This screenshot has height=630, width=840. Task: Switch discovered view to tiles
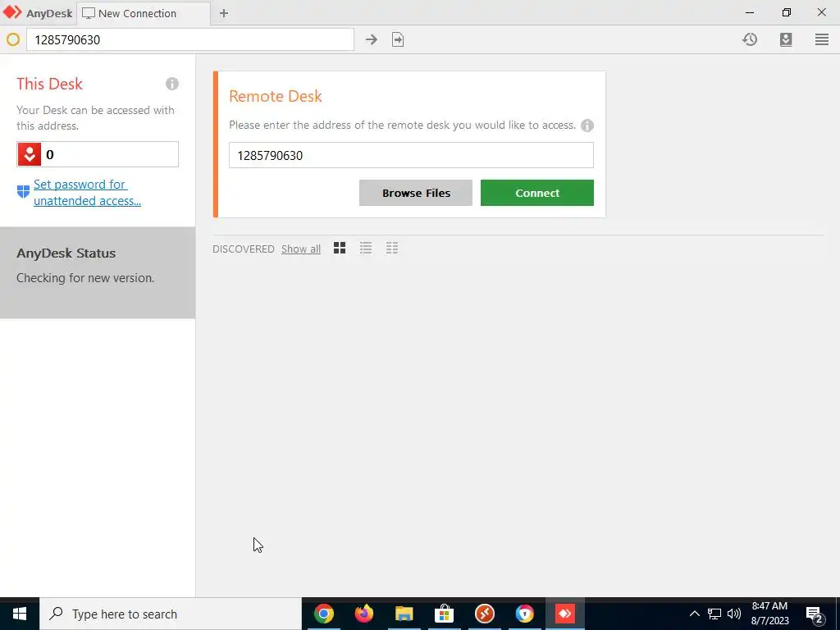tap(340, 248)
